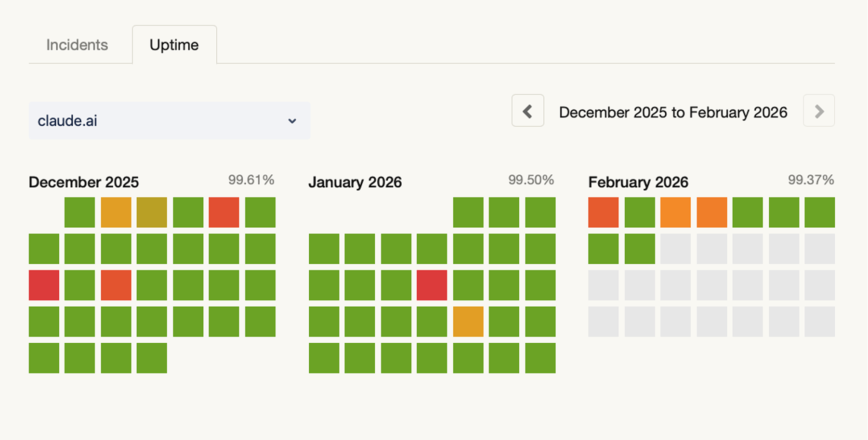Click the first red square in February's top row

(603, 212)
